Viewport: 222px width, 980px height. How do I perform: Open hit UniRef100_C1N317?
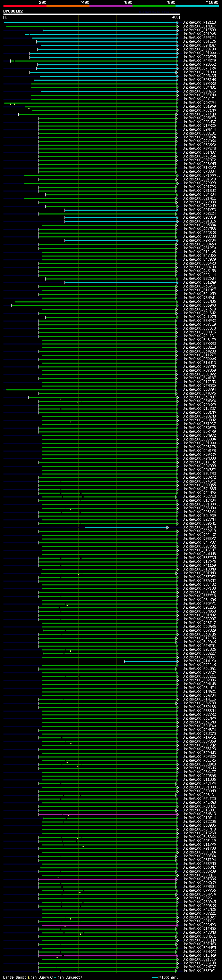click(199, 26)
